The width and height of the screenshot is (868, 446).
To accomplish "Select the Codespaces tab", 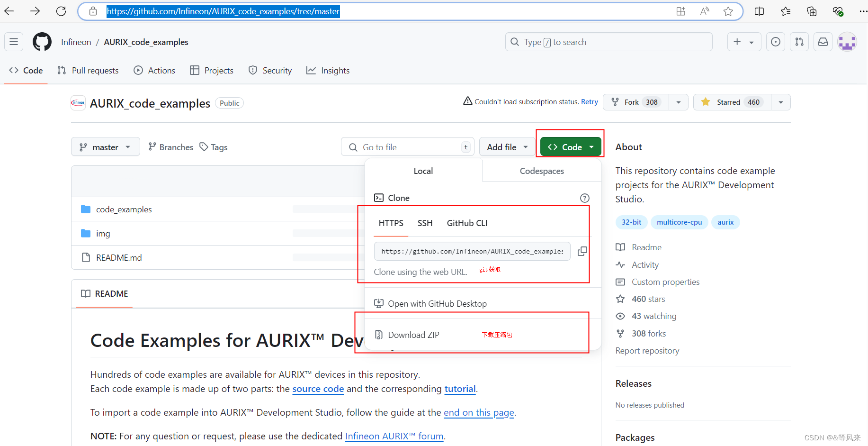I will click(x=542, y=171).
